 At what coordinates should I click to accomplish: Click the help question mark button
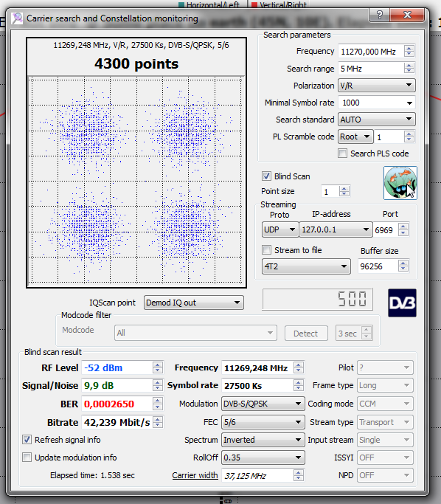pos(380,15)
